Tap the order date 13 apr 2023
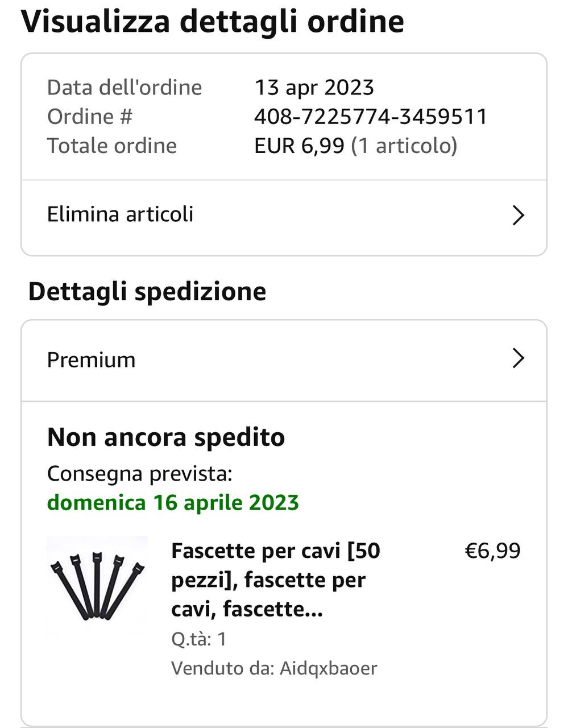The width and height of the screenshot is (568, 728). (314, 88)
